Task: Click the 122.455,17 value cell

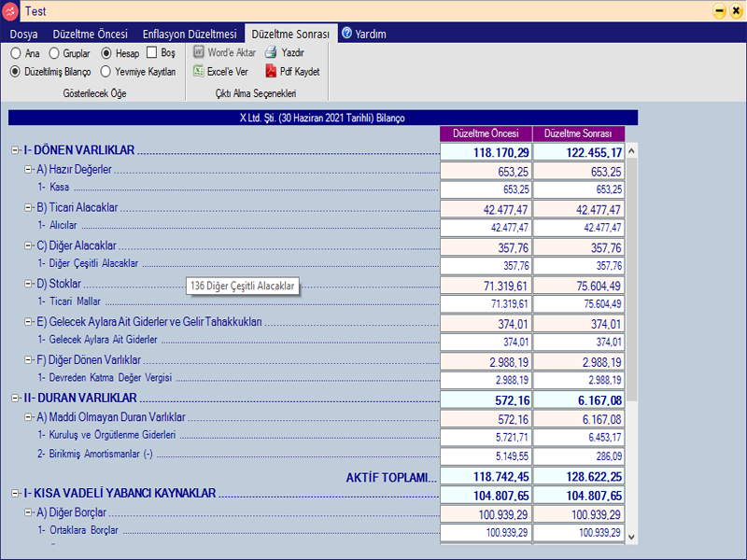Action: [x=578, y=152]
